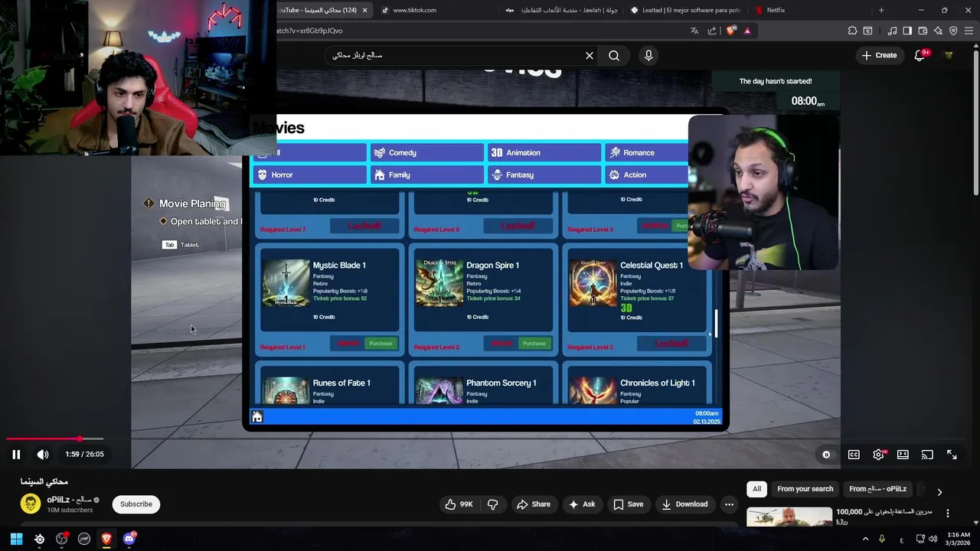Open the recommended video thumbnail with 100,000 title

(x=789, y=517)
